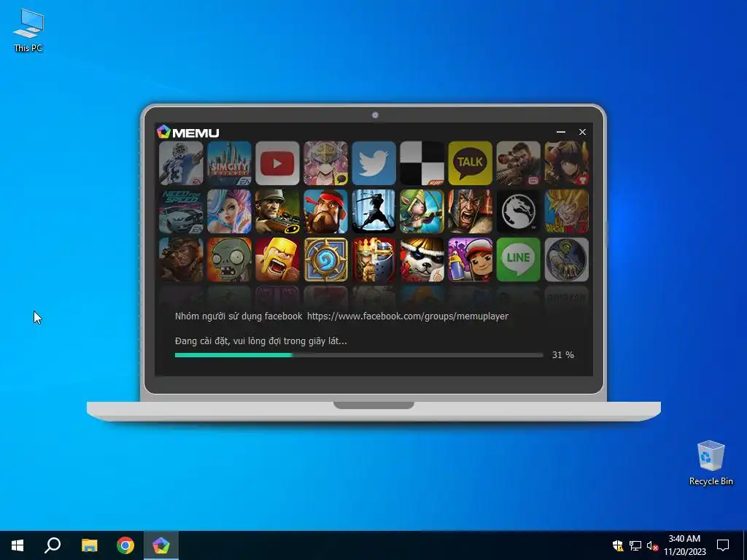The width and height of the screenshot is (747, 560).
Task: Open the clock showing 3:40 AM
Action: (684, 545)
